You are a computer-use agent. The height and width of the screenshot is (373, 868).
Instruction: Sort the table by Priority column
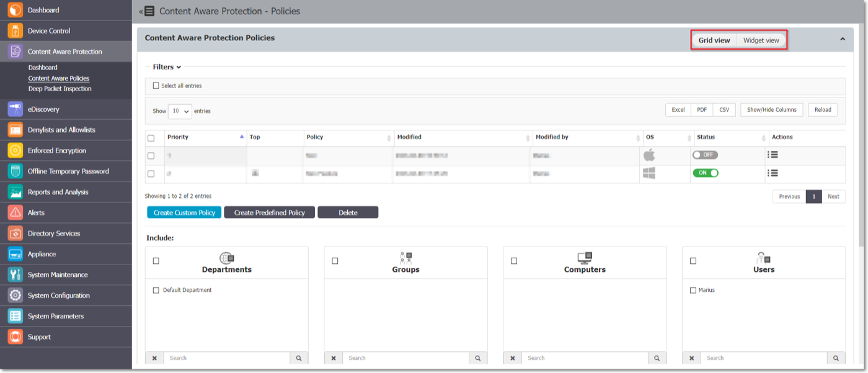coord(205,137)
